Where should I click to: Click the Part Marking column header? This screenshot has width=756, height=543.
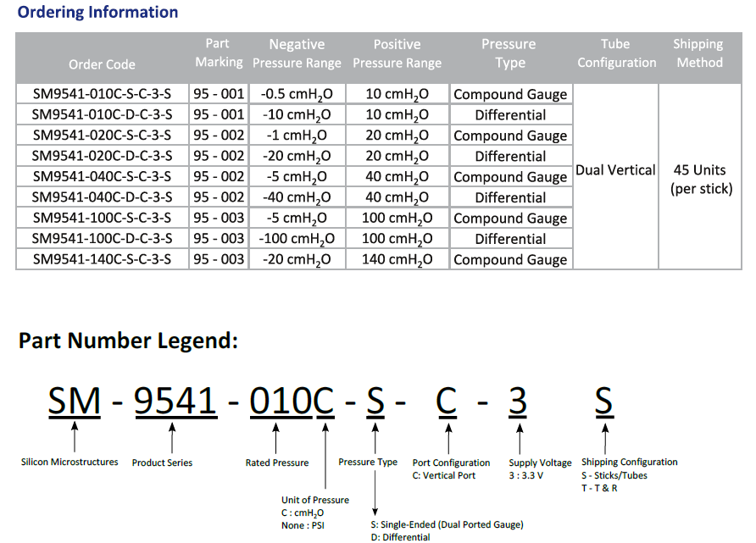pos(219,53)
